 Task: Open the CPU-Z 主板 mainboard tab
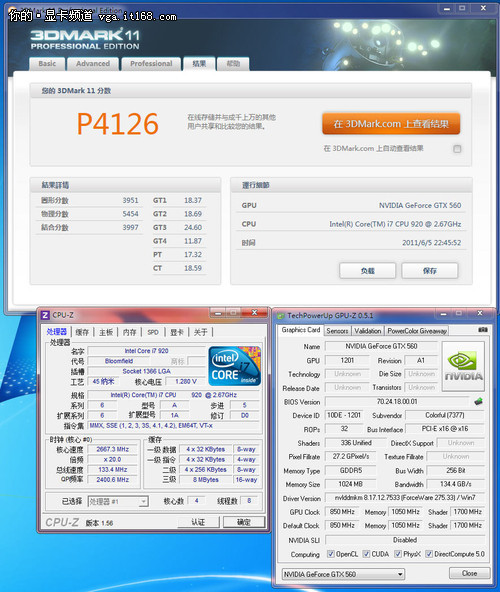coord(106,332)
